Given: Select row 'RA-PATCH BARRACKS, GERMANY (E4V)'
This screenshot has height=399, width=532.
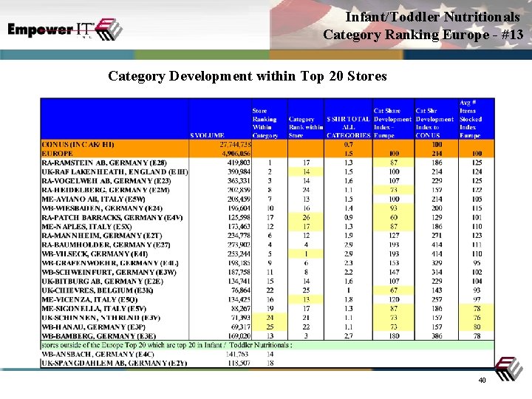Looking at the screenshot, I should 267,217.
